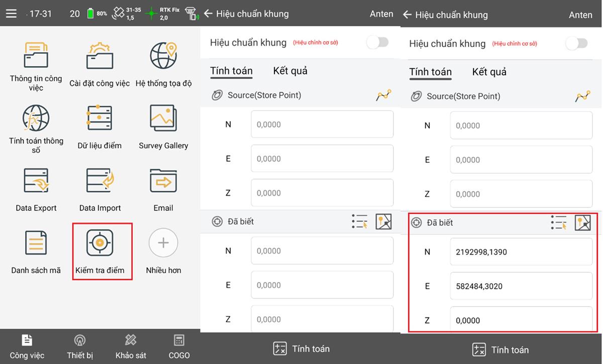Tap Anten link in middle panel header
The image size is (603, 364).
[381, 14]
